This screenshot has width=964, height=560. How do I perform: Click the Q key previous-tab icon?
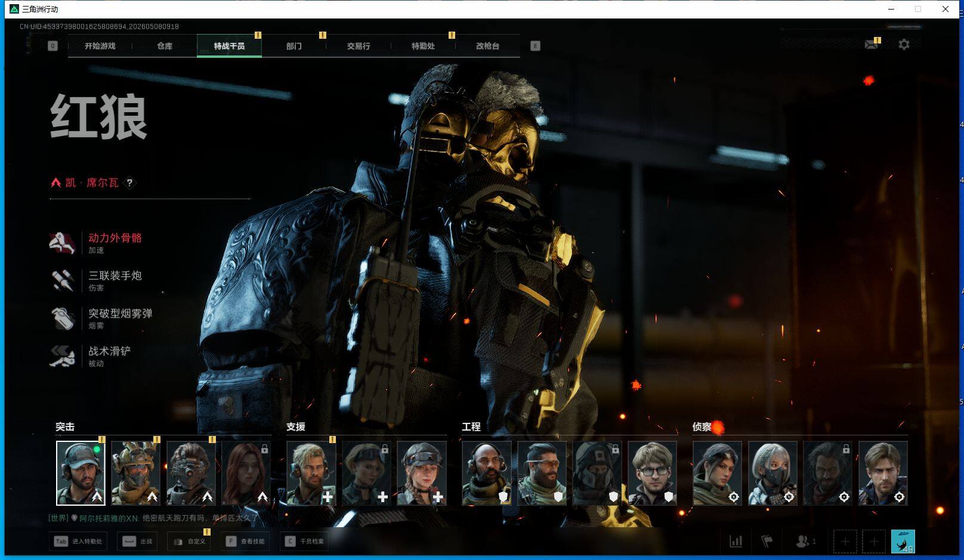click(x=53, y=46)
